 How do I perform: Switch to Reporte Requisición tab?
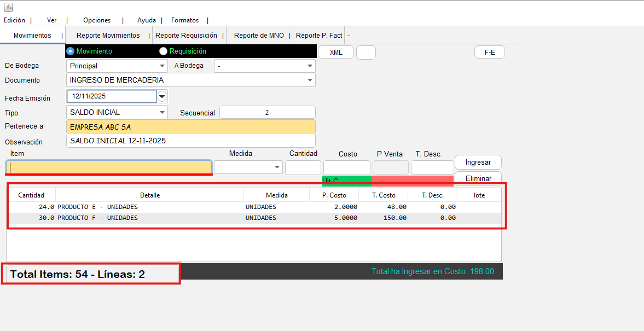click(186, 36)
